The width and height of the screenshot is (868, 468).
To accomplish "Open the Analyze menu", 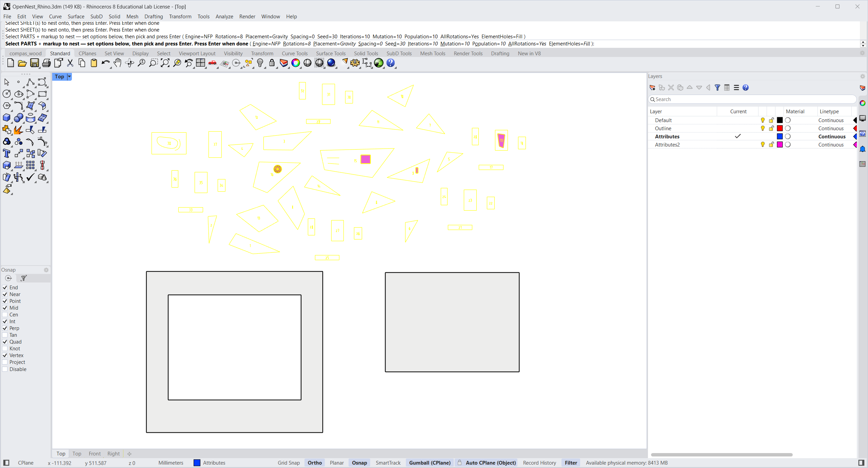I will click(224, 17).
